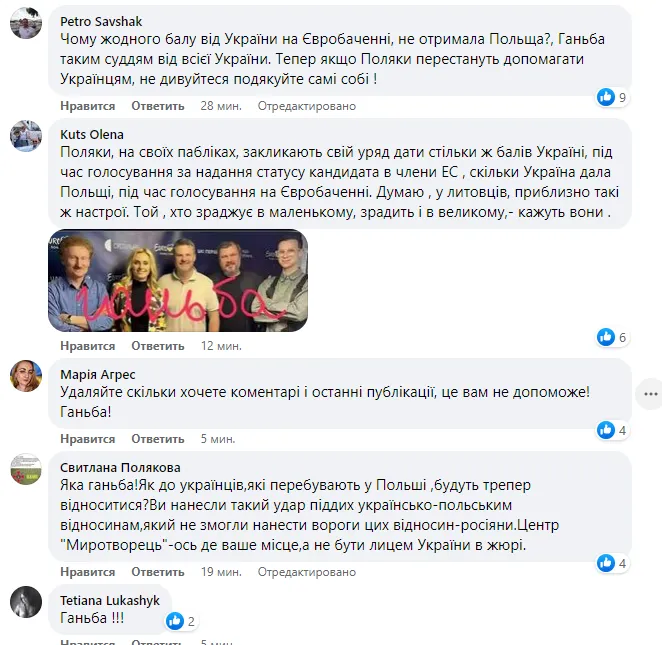Open Petro Savshak's profile picture
The width and height of the screenshot is (662, 645).
[26, 23]
